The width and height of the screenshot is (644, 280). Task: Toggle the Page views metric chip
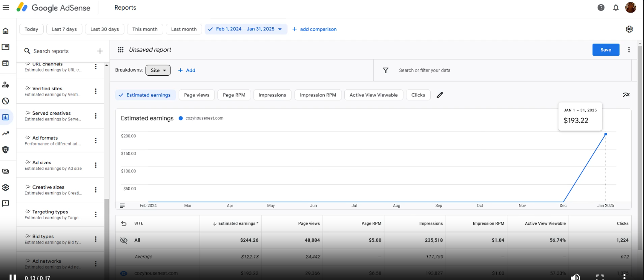pos(197,95)
